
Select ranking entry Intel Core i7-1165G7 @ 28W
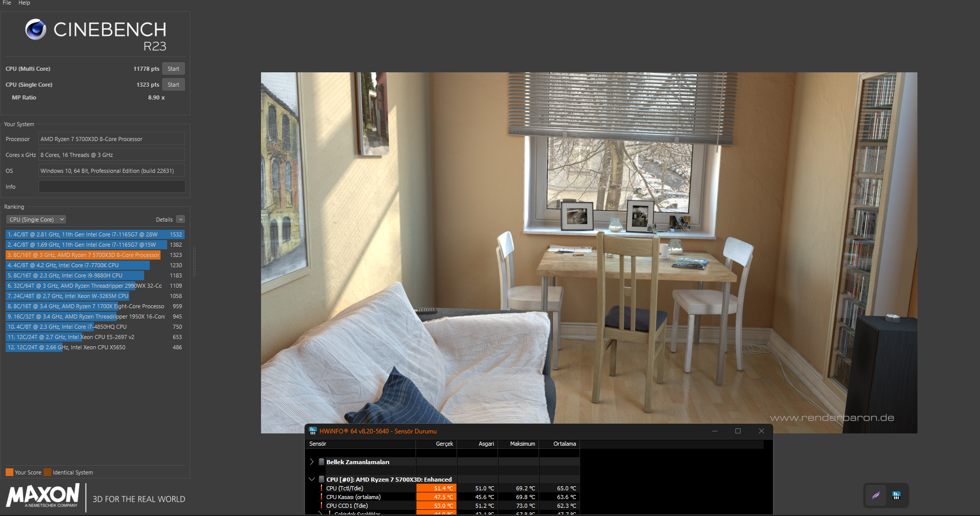tap(95, 234)
